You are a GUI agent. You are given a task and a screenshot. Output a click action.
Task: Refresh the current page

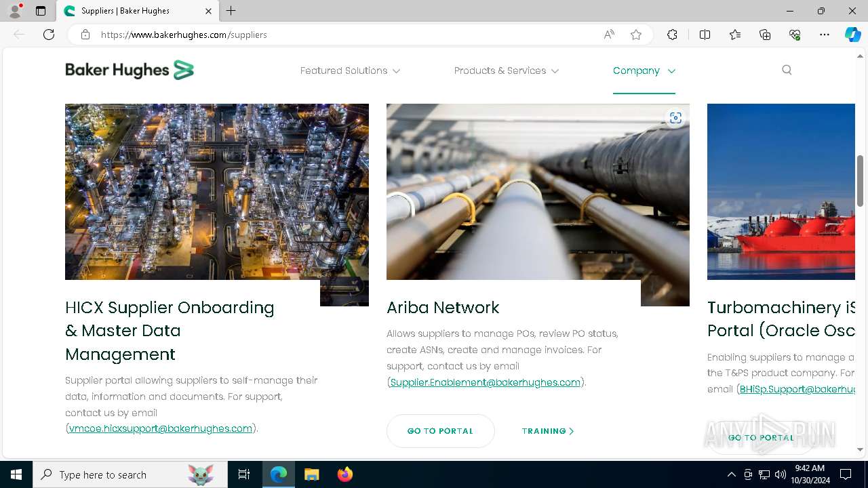49,35
